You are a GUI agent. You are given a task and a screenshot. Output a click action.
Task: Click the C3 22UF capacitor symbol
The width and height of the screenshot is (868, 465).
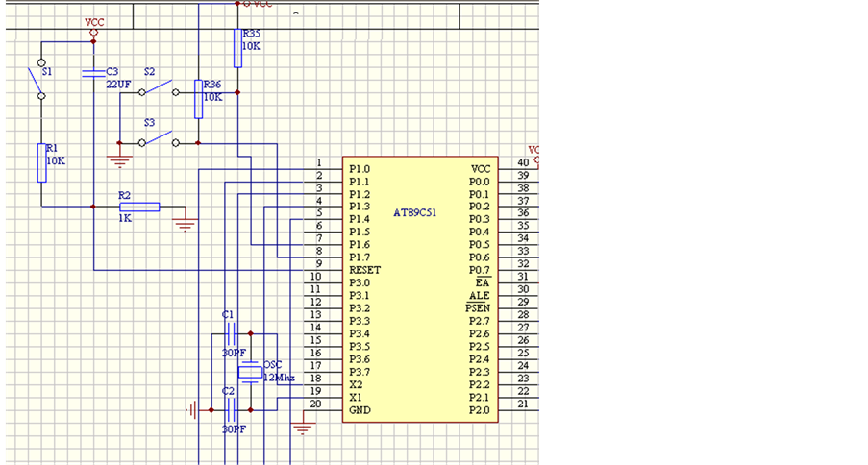coord(93,72)
